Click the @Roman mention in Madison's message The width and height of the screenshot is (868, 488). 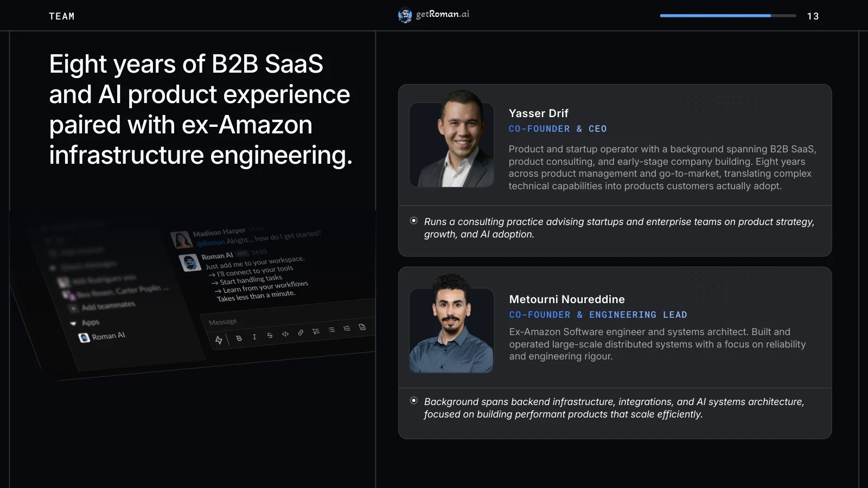(210, 242)
